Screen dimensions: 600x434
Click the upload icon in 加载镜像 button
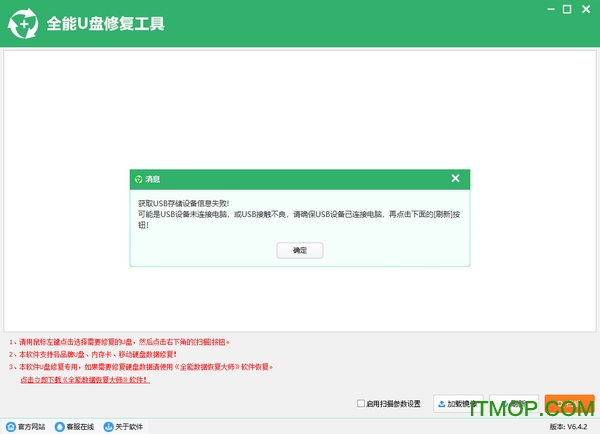[441, 404]
